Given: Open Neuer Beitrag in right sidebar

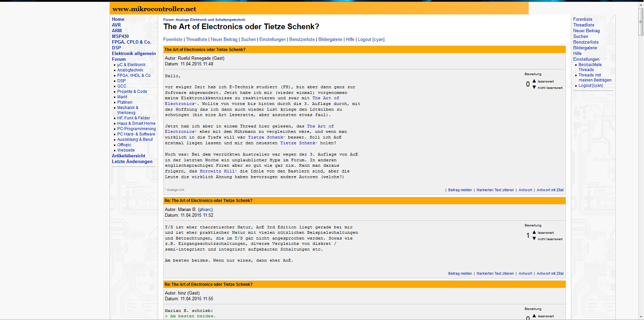Looking at the screenshot, I should click(586, 31).
